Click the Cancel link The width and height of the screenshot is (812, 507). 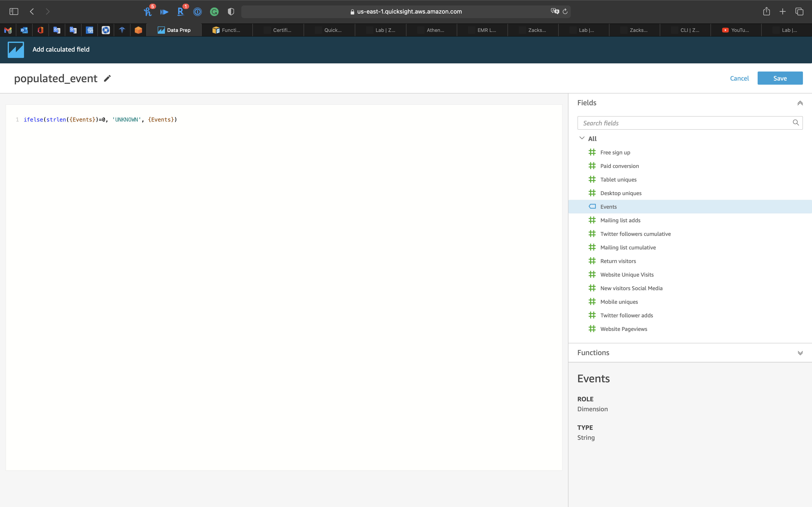739,78
